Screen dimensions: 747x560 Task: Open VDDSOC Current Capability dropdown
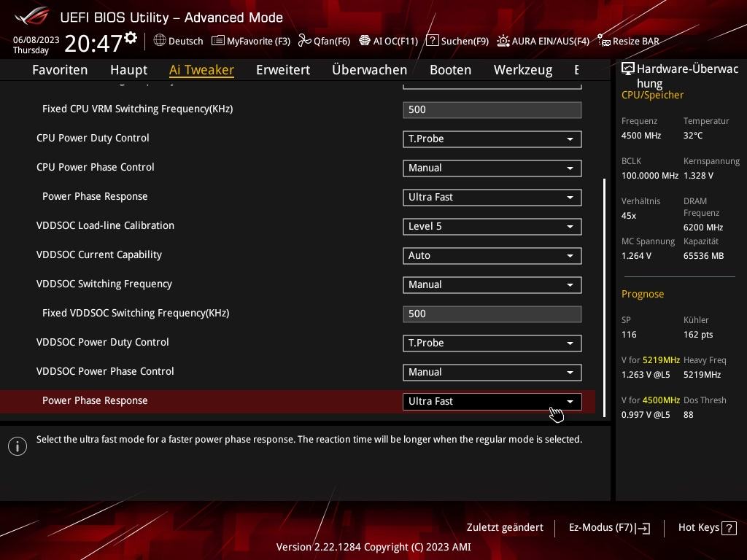coord(492,256)
